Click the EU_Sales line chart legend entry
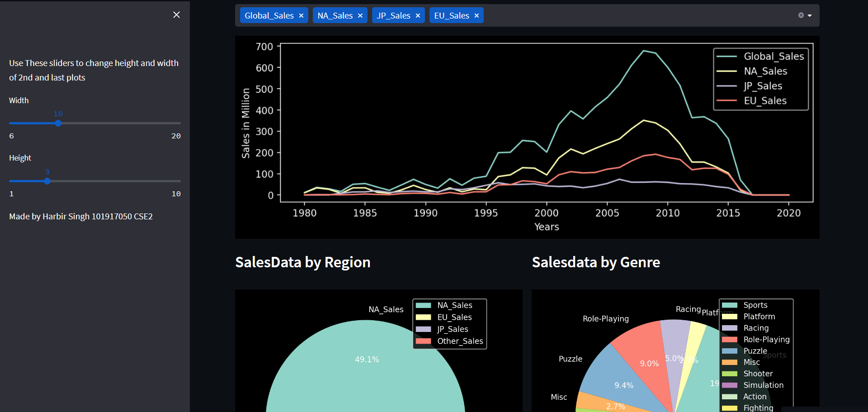The image size is (868, 412). (x=752, y=100)
